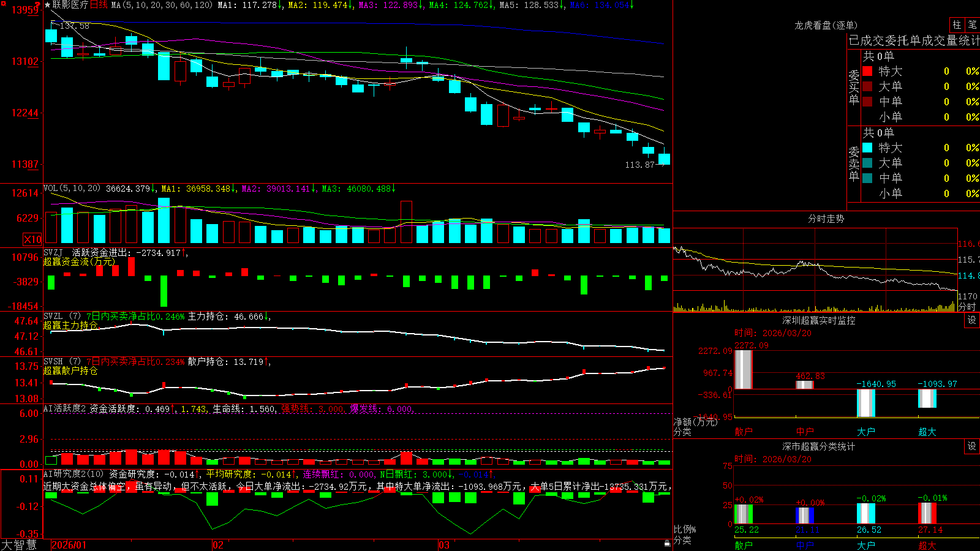The width and height of the screenshot is (980, 551).
Task: Click the 委卖单 row header
Action: [x=854, y=163]
